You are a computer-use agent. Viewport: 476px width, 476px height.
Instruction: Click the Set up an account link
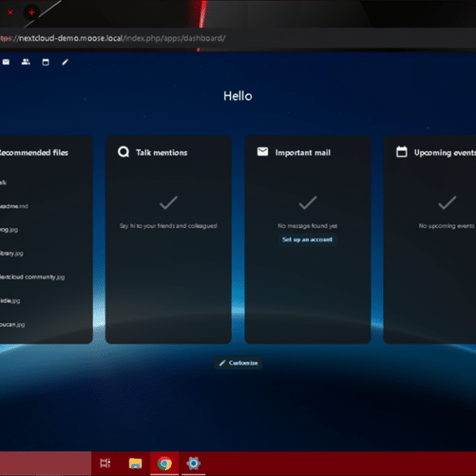tap(308, 239)
